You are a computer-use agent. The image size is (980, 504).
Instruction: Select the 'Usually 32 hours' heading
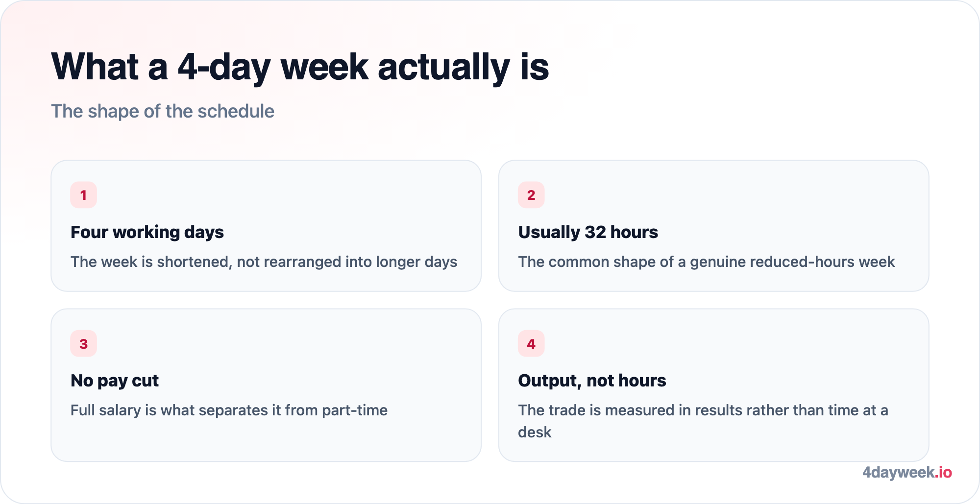point(588,232)
